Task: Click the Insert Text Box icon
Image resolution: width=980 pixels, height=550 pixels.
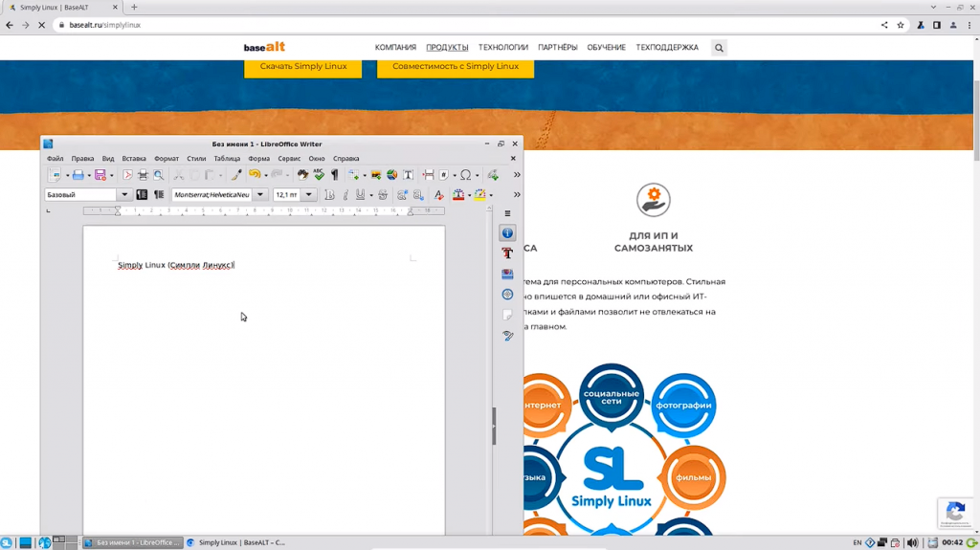Action: (x=408, y=175)
